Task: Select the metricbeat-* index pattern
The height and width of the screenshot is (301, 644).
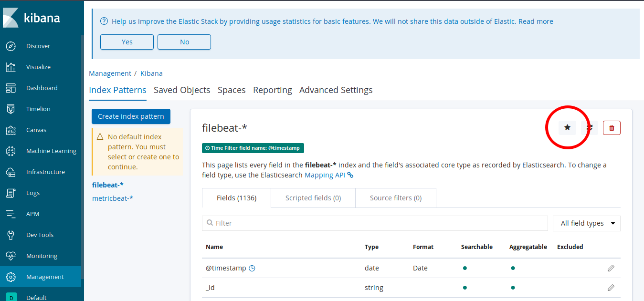Action: pos(112,198)
